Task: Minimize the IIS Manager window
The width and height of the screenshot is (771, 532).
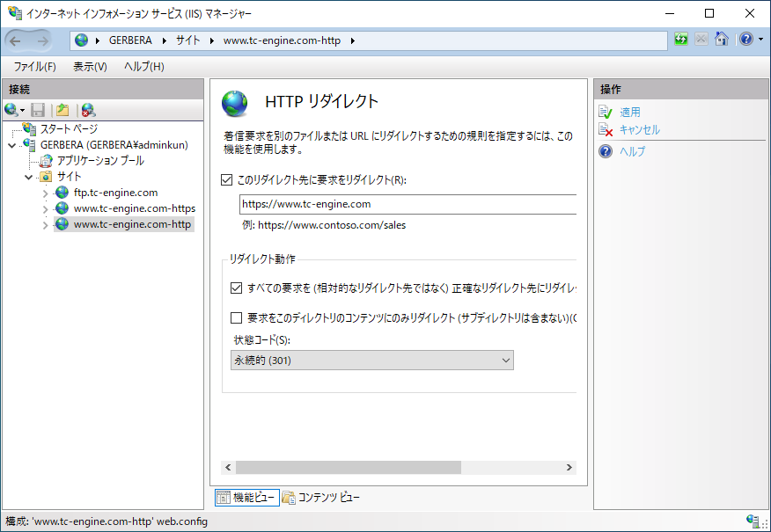Action: point(670,13)
